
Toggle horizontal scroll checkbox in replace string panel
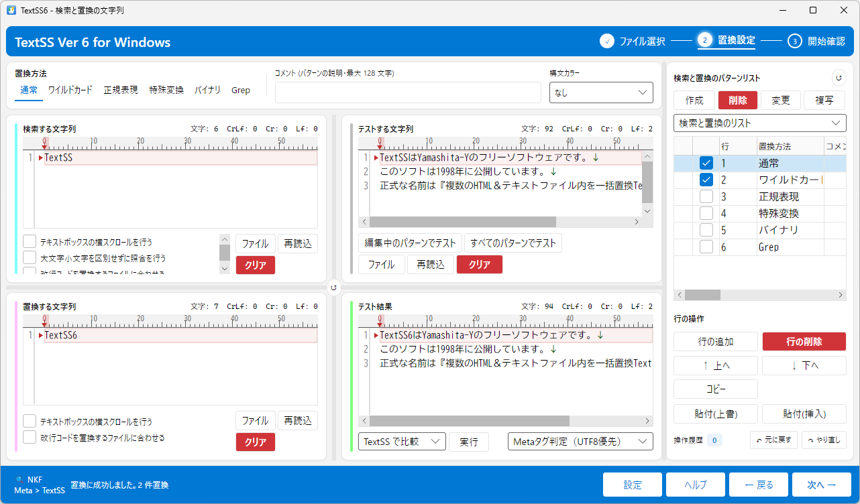pos(30,421)
